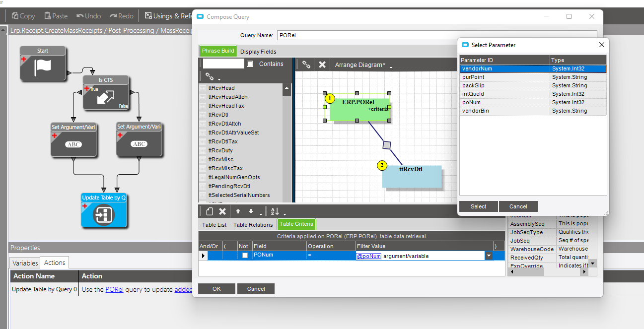
Task: Click the table search box beside Contains
Action: 223,64
